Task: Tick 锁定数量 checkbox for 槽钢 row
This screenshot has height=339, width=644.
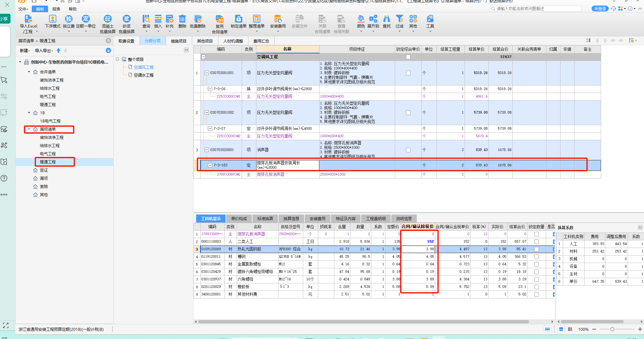Action: 537,257
